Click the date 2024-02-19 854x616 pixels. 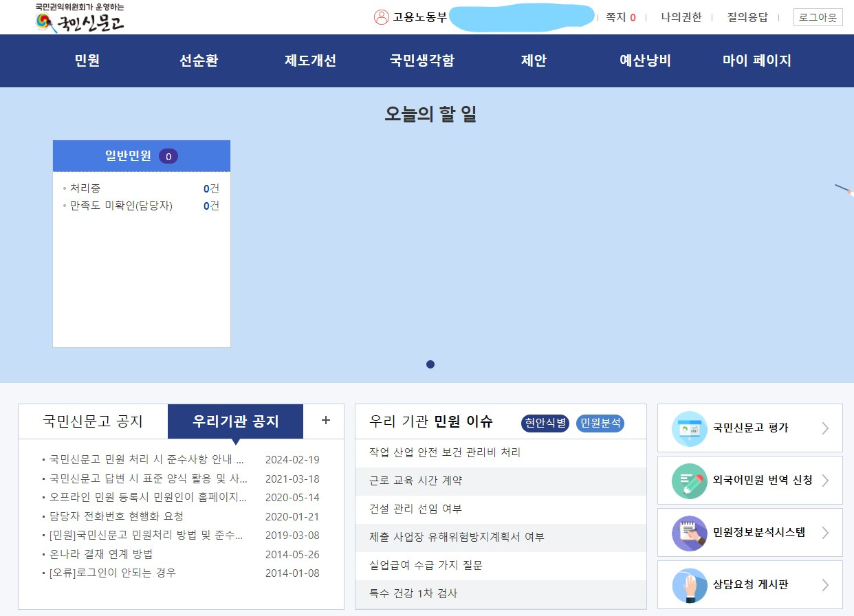(292, 460)
